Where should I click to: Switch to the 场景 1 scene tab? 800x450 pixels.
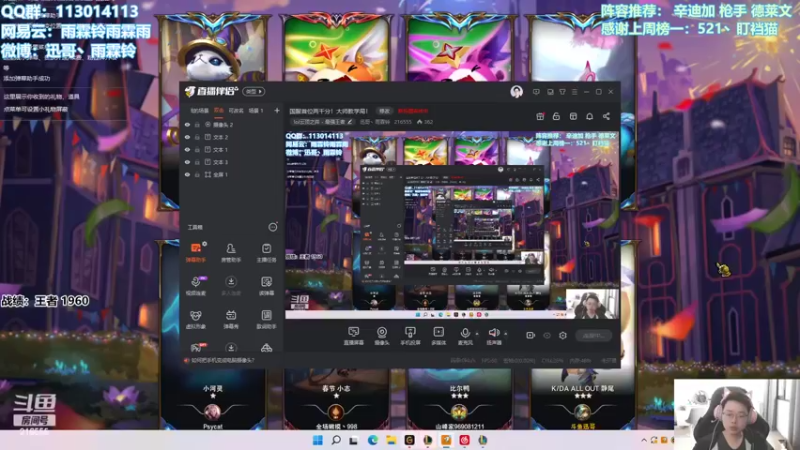point(256,110)
